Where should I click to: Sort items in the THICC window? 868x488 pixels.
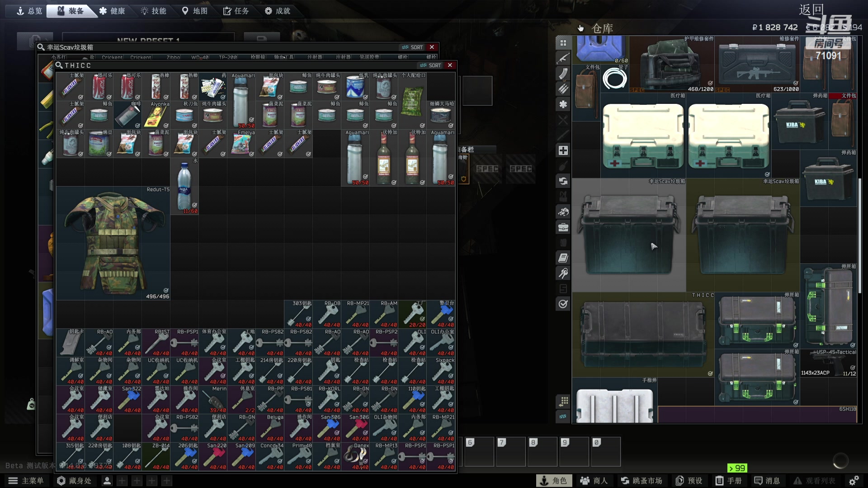pyautogui.click(x=430, y=66)
